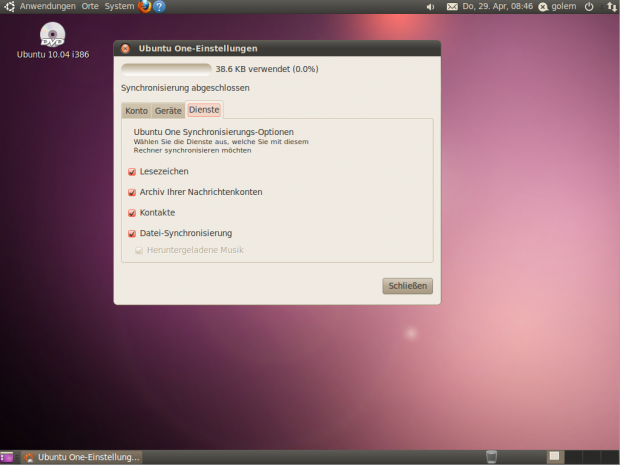
Task: Open the power session menu icon
Action: tap(589, 6)
